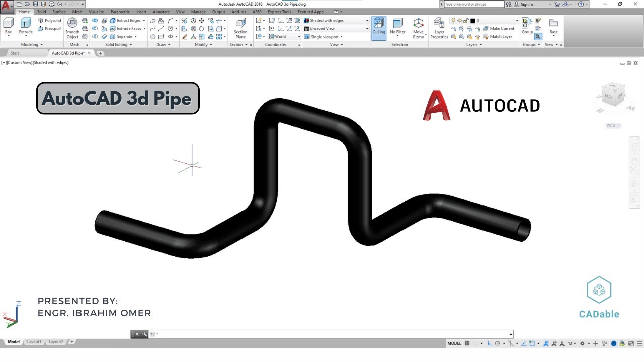644x362 pixels.
Task: Click the keyword search input field
Action: coord(474,4)
